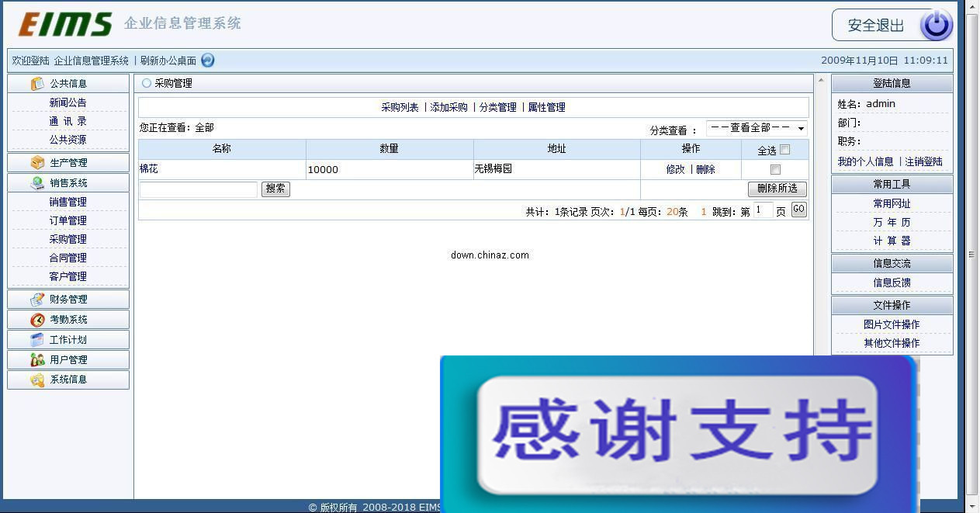Viewport: 980px width, 513px height.
Task: Open 信息反馈 link
Action: tap(892, 282)
